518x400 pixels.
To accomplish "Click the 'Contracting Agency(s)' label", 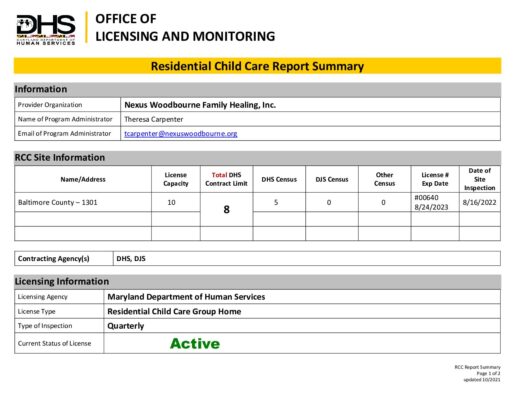I will [54, 259].
